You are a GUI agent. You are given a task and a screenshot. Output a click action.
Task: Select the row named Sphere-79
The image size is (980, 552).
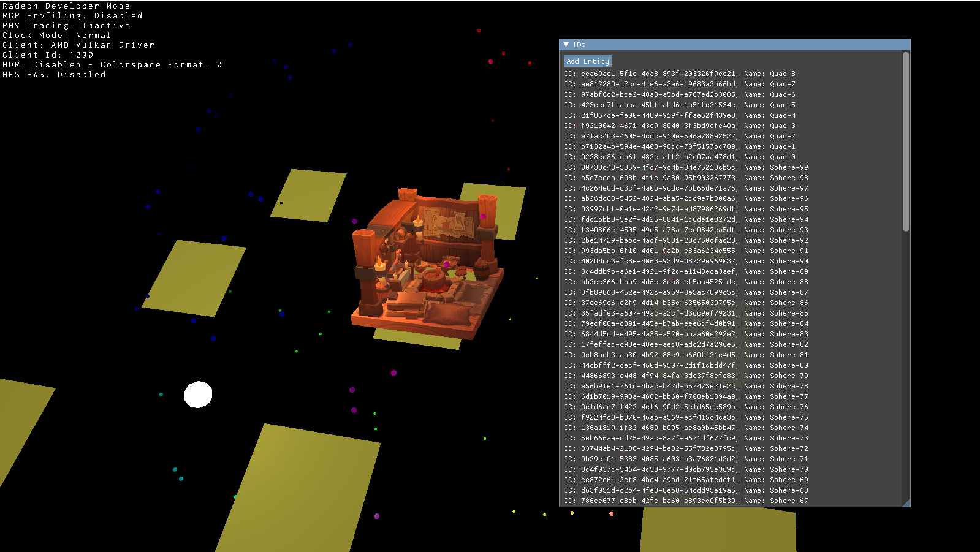(x=686, y=376)
